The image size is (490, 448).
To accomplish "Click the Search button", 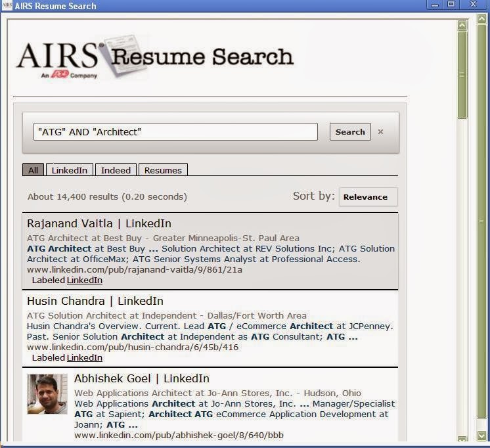I will tap(350, 132).
